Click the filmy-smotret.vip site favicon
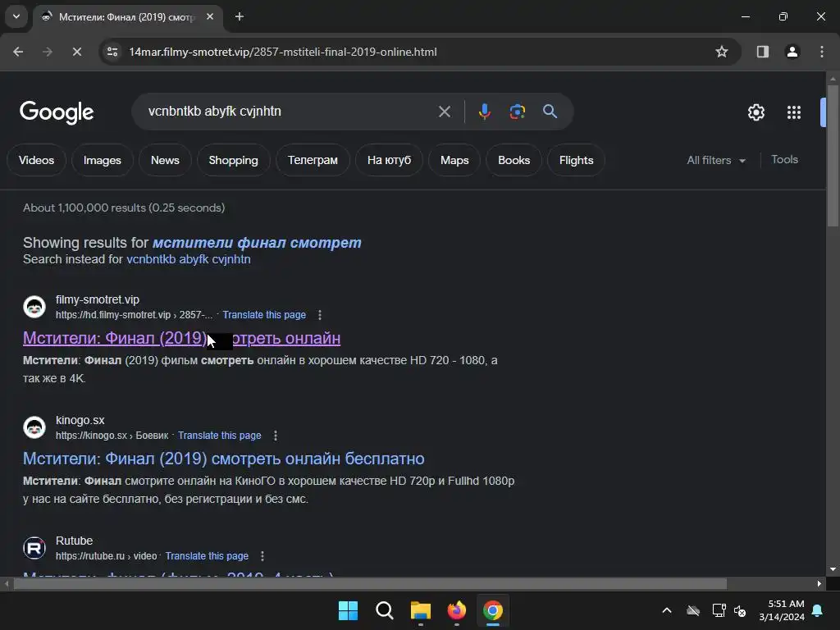 (34, 307)
